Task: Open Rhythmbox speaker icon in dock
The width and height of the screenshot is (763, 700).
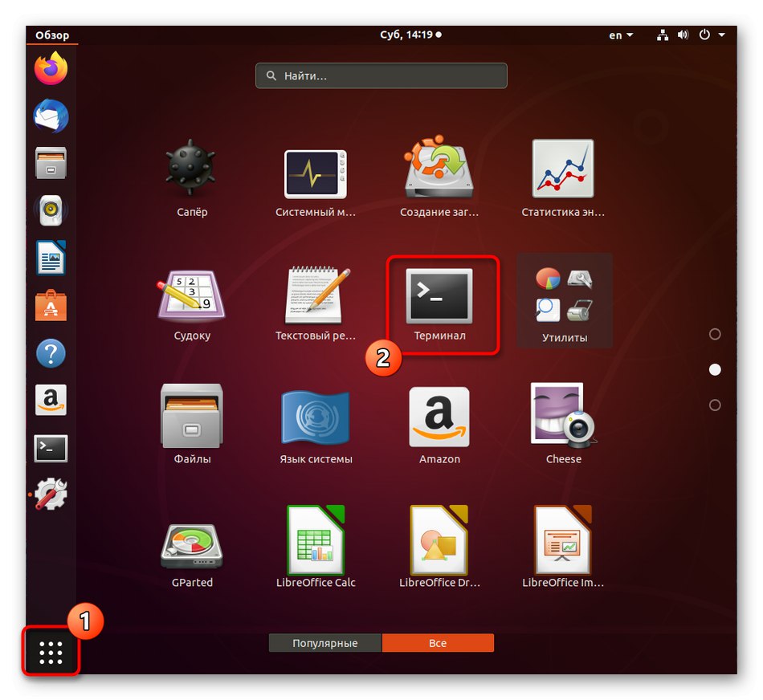Action: [51, 210]
